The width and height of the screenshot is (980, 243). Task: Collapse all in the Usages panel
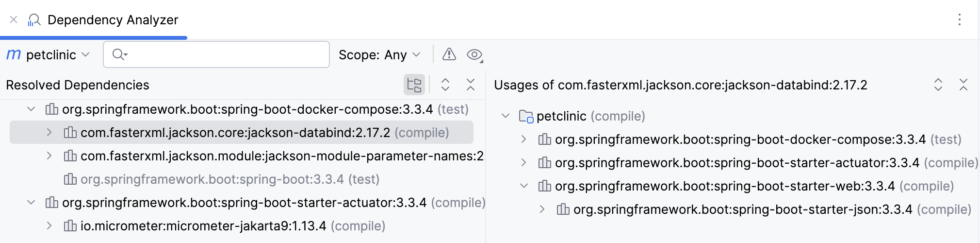tap(964, 85)
